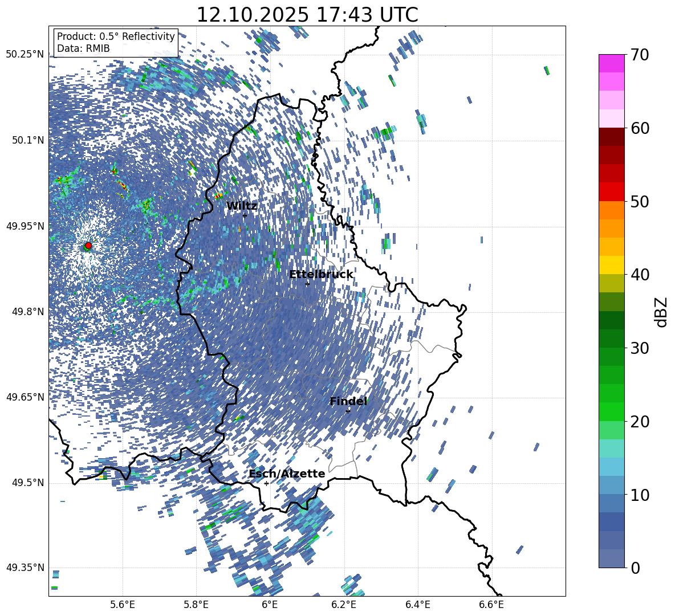Click the 6°E longitude label
This screenshot has width=675, height=616.
(x=270, y=605)
